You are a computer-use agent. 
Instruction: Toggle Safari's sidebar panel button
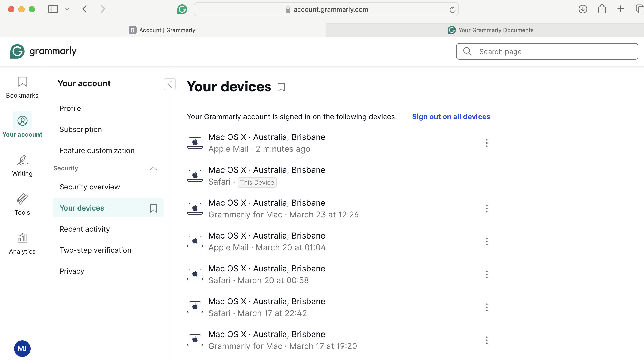point(53,9)
